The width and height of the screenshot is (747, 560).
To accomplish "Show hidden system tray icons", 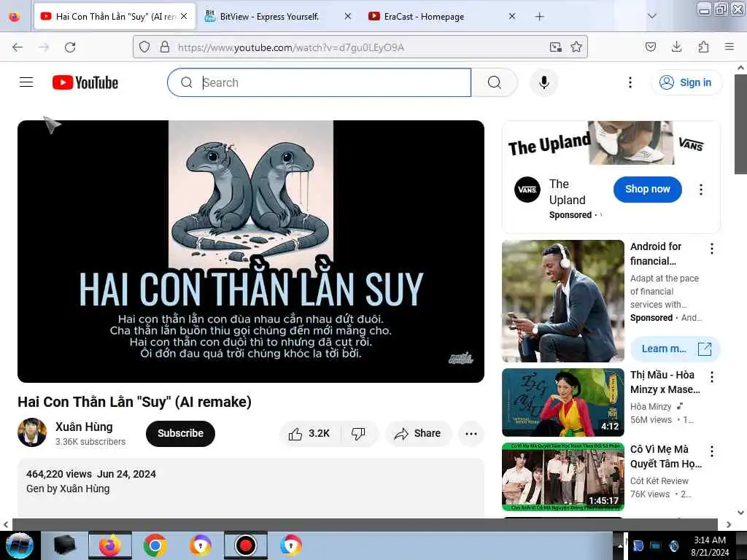I will (620, 545).
